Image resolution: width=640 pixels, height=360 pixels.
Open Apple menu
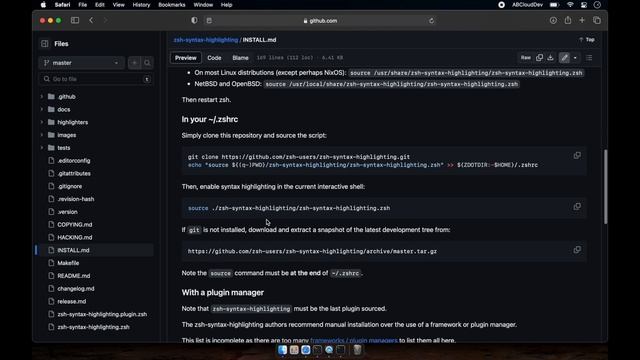point(43,5)
